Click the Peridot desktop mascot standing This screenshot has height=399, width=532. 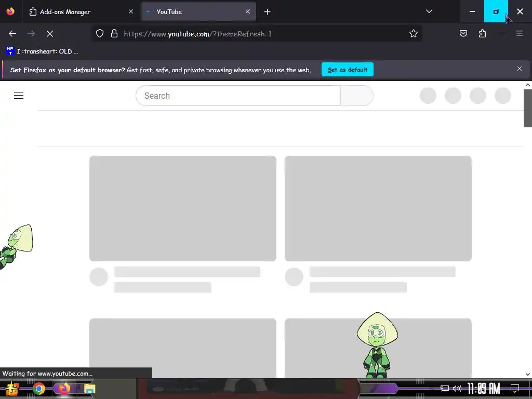(x=377, y=345)
